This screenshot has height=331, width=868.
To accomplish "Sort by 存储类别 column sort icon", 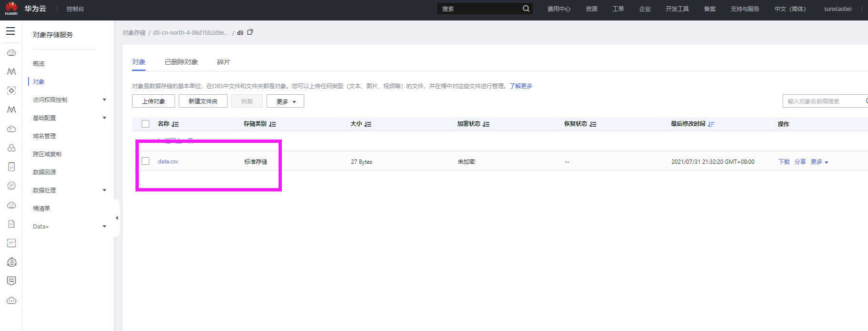I will coord(272,124).
